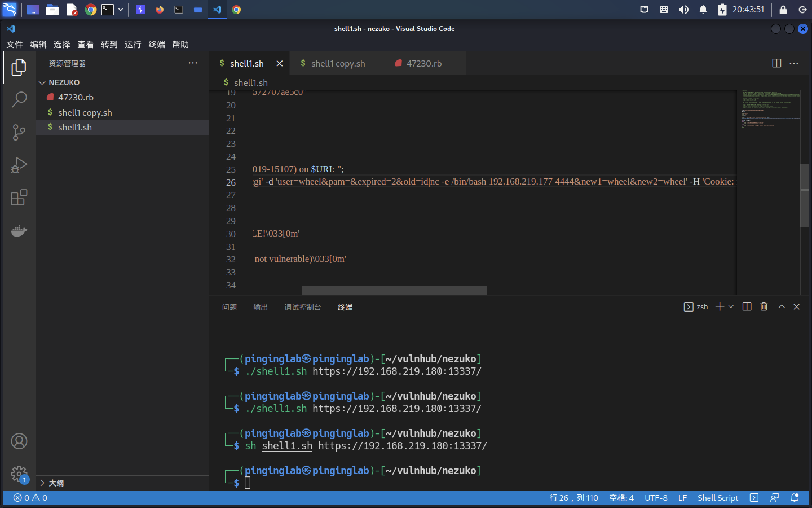Change encoding via UTF-8 status item
Screen dimensions: 812x508
[x=656, y=498]
